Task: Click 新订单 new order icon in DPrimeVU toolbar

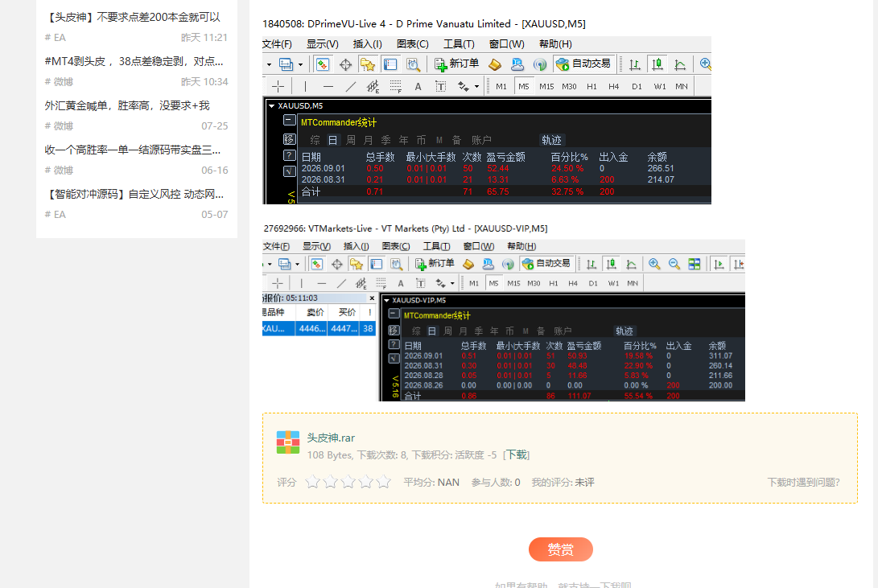Action: (x=456, y=64)
